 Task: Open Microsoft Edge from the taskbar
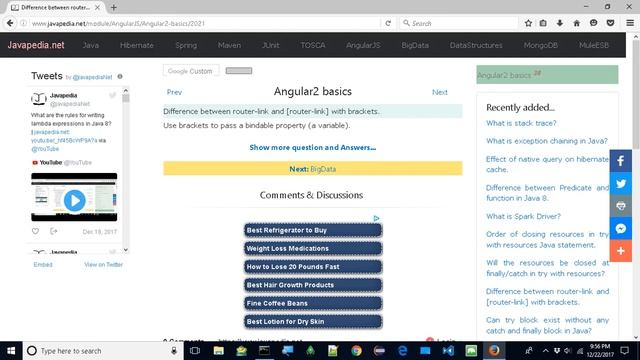click(402, 351)
